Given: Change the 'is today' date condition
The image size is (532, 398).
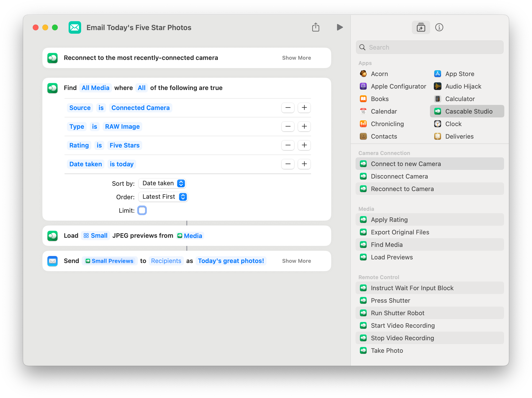Looking at the screenshot, I should 122,164.
